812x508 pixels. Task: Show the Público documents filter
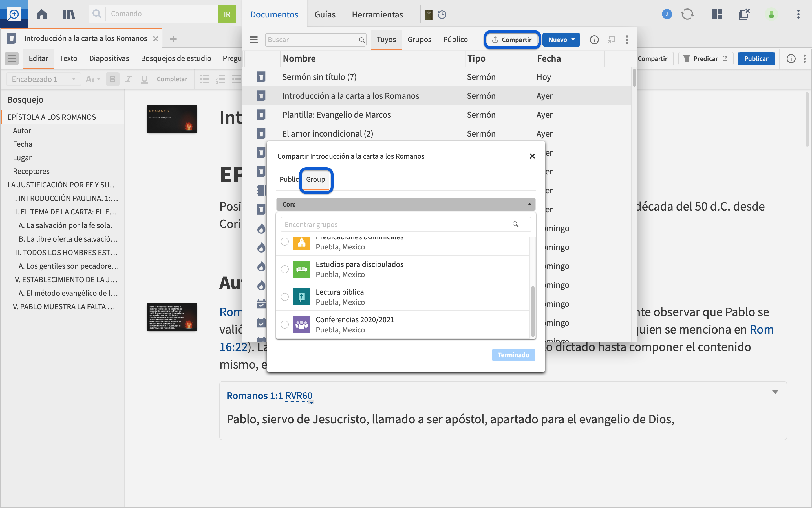point(455,40)
